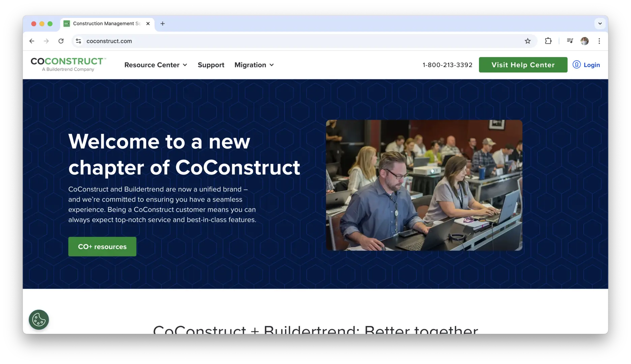
Task: Open cookie preferences icon
Action: pyautogui.click(x=39, y=320)
